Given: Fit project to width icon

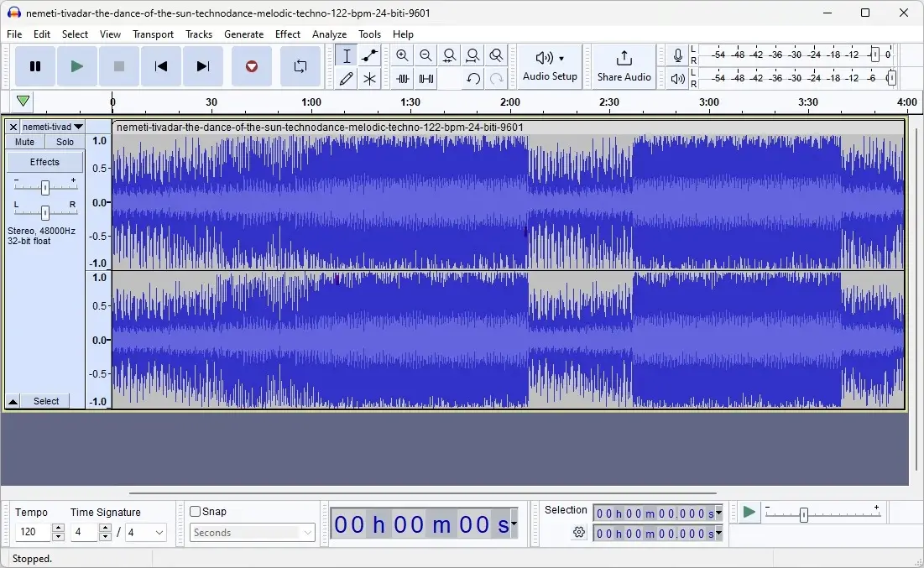Looking at the screenshot, I should (x=472, y=55).
